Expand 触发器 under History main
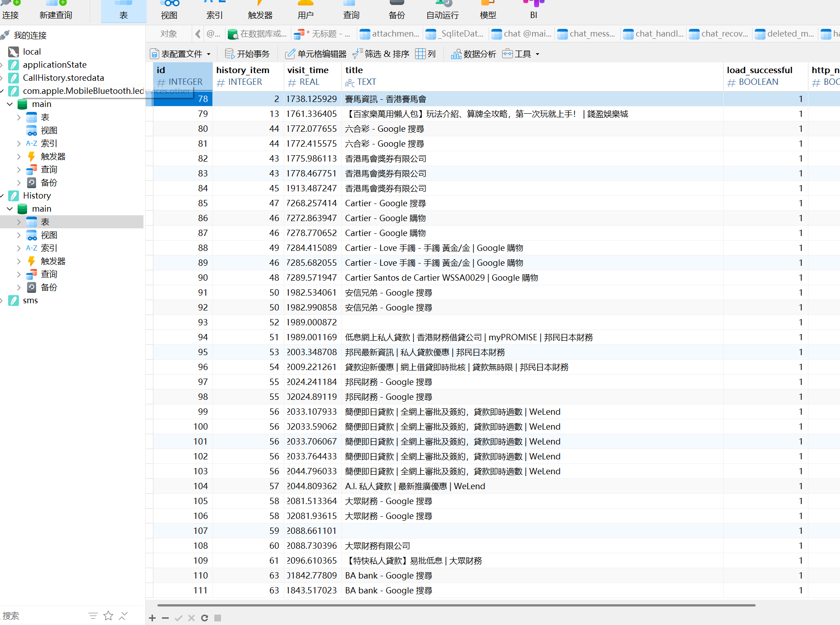The image size is (840, 625). click(18, 261)
